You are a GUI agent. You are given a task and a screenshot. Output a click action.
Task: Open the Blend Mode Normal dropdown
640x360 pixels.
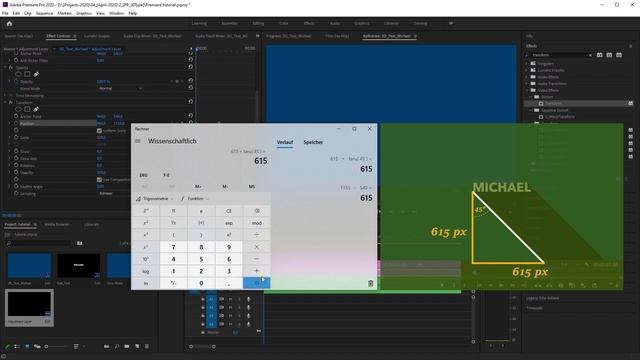point(121,88)
